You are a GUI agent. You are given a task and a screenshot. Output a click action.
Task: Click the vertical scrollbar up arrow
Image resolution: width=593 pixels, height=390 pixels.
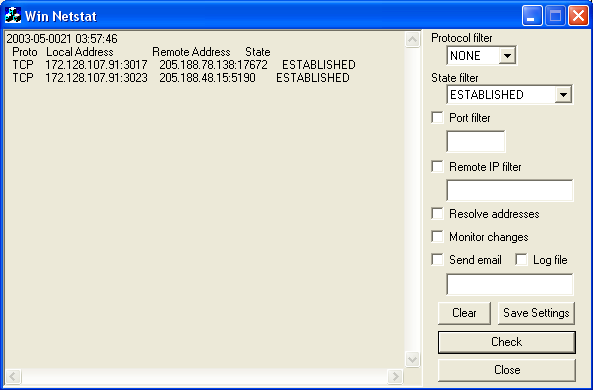click(x=412, y=39)
